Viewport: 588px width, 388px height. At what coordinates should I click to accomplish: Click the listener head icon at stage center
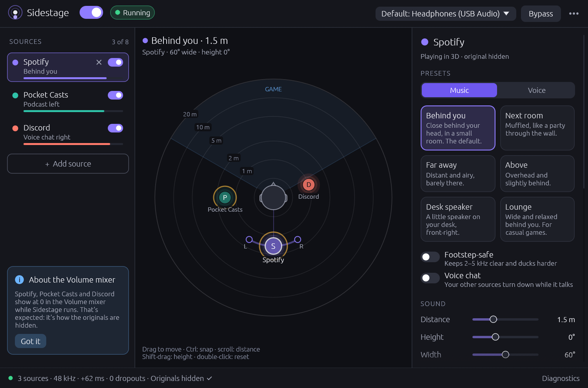pyautogui.click(x=273, y=198)
